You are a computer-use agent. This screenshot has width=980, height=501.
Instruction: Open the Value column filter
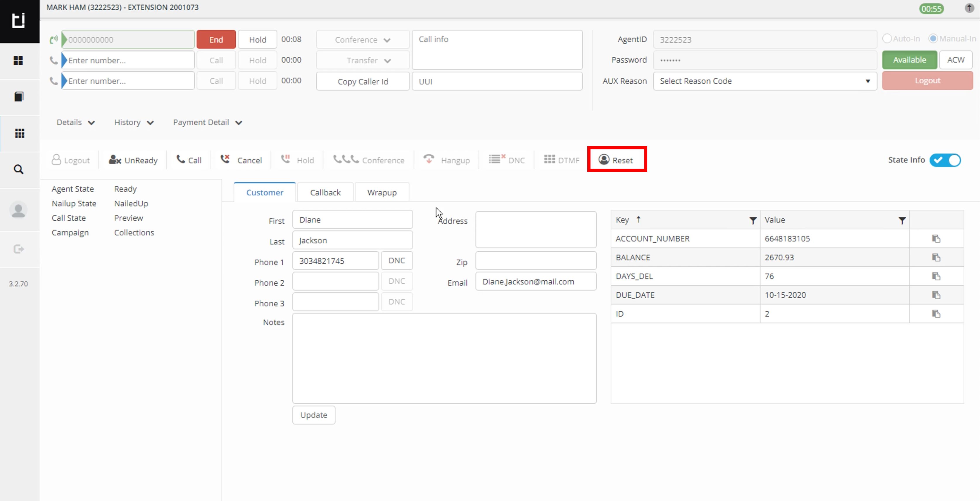(902, 221)
